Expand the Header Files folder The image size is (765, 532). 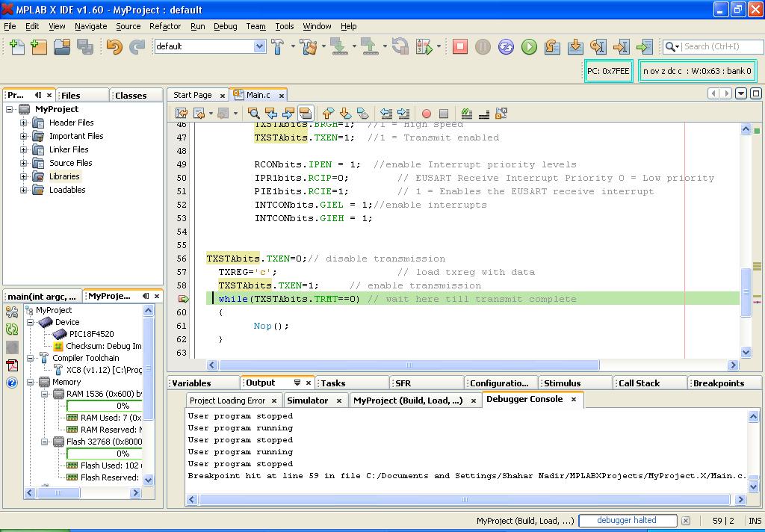(x=23, y=123)
